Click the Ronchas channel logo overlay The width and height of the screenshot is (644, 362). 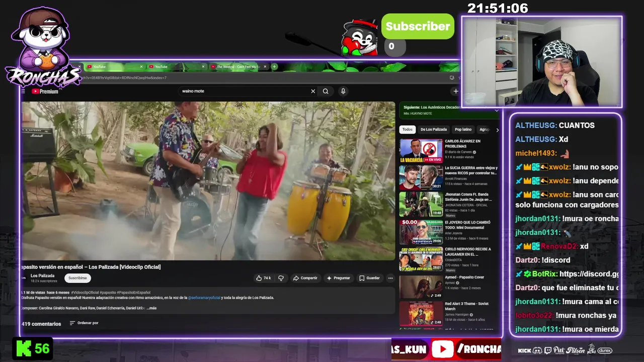[x=43, y=48]
